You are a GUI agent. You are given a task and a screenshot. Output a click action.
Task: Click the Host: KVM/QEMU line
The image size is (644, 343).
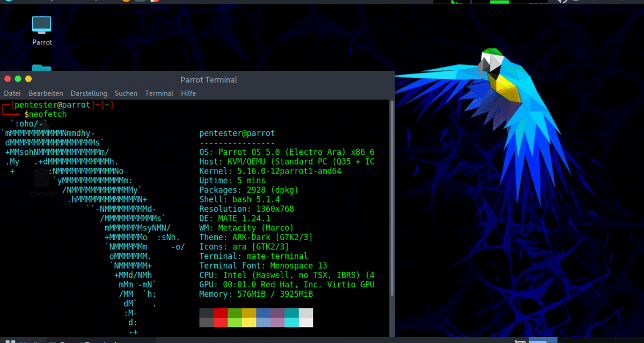click(287, 162)
